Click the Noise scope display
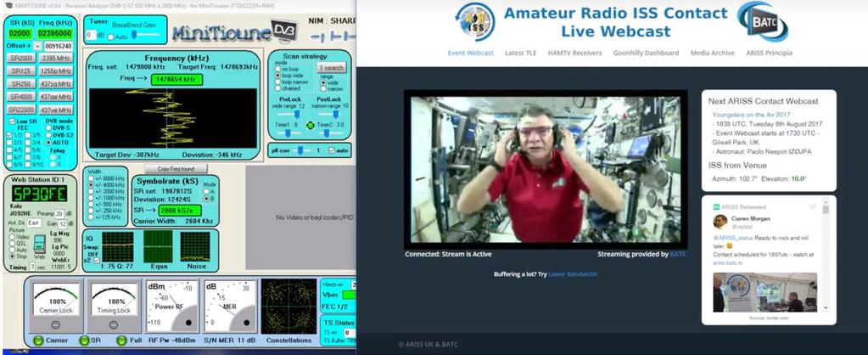 tap(195, 246)
